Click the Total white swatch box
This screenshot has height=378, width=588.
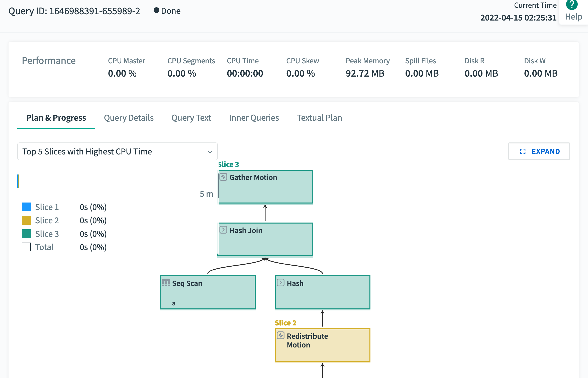26,247
